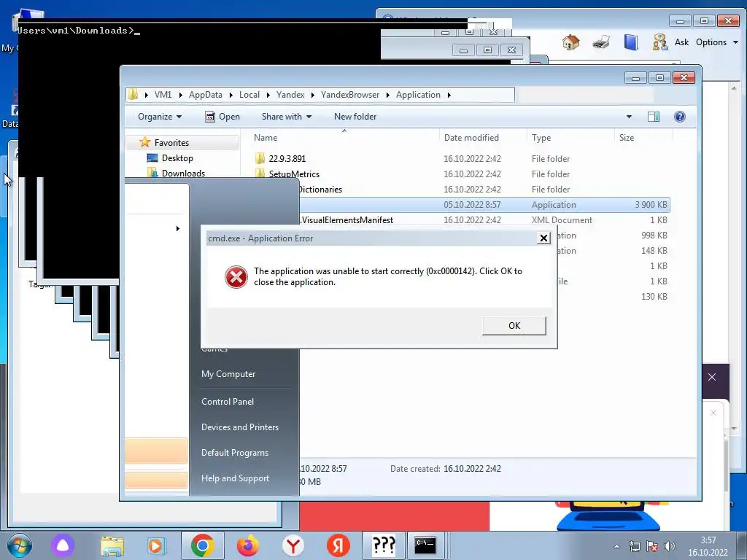Open the Action Center flag icon

point(651,546)
